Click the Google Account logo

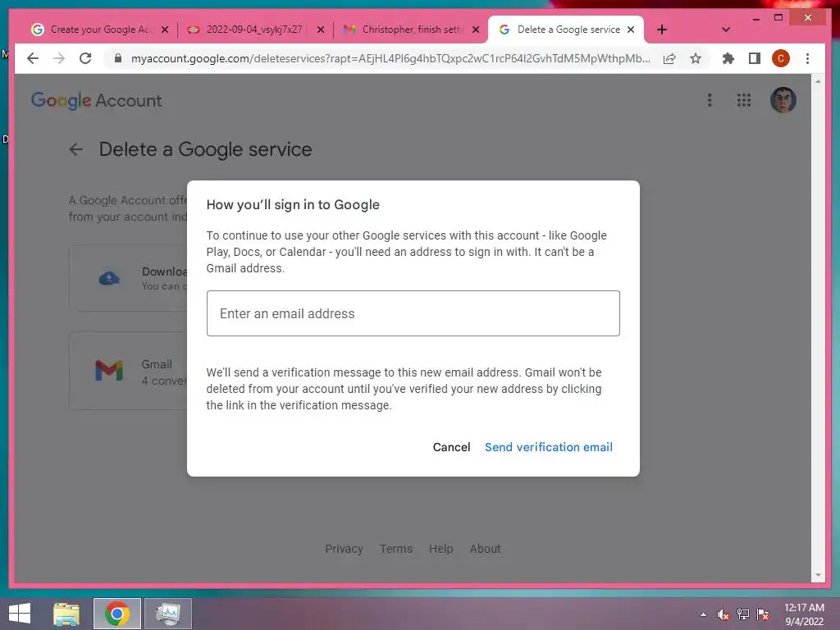[97, 100]
